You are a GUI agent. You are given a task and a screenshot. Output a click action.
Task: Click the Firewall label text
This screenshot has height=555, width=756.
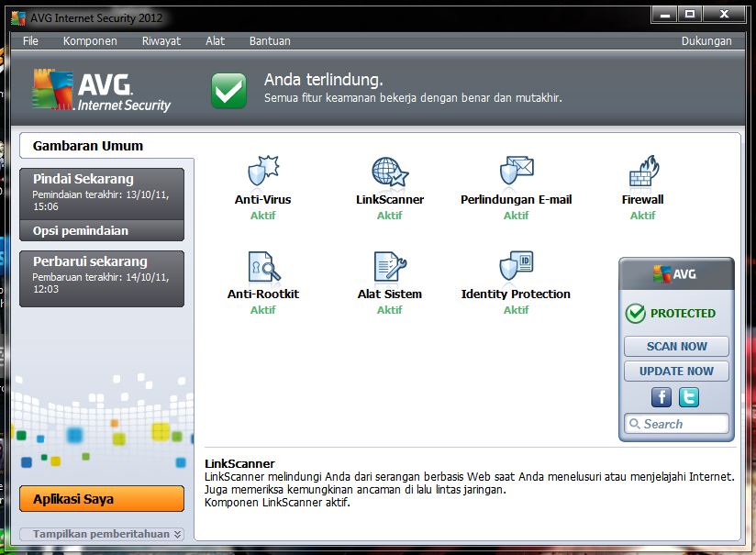[x=643, y=199]
